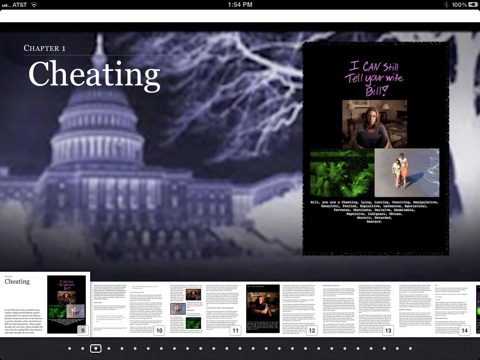Tap the AT&T signal strength bars
480x360 pixels.
tap(6, 5)
